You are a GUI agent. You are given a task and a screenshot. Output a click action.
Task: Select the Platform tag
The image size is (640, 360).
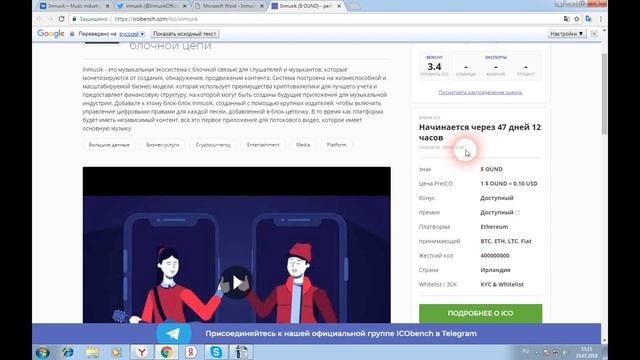point(336,145)
